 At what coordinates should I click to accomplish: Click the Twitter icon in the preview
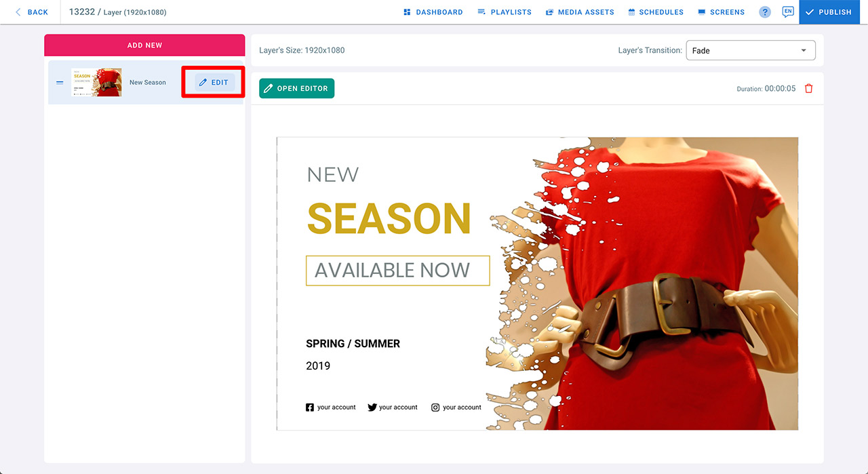point(372,408)
